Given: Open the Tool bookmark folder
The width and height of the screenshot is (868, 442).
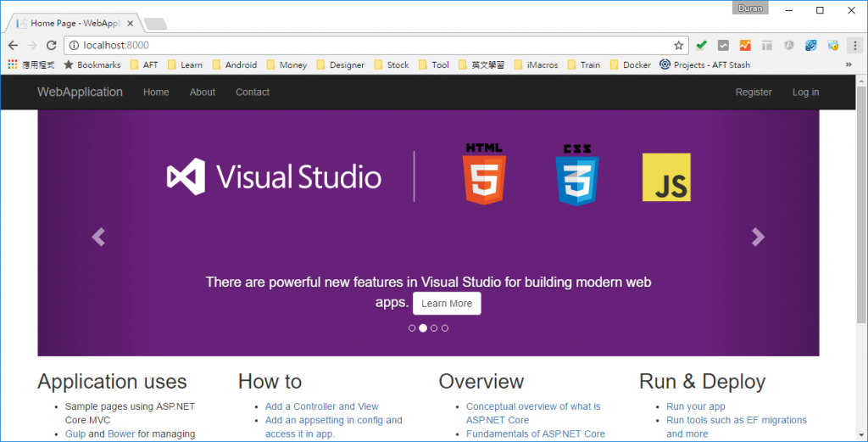Looking at the screenshot, I should [434, 64].
